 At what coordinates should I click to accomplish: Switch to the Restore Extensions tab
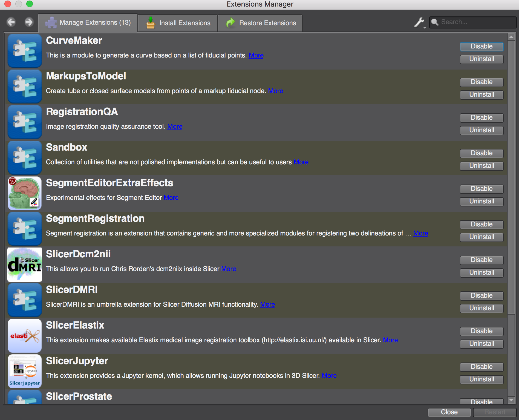click(260, 23)
